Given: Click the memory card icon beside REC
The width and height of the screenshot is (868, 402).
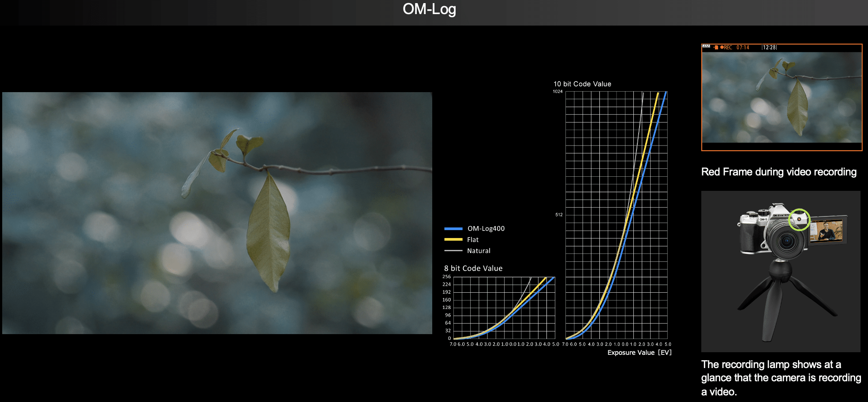Looking at the screenshot, I should [x=716, y=48].
